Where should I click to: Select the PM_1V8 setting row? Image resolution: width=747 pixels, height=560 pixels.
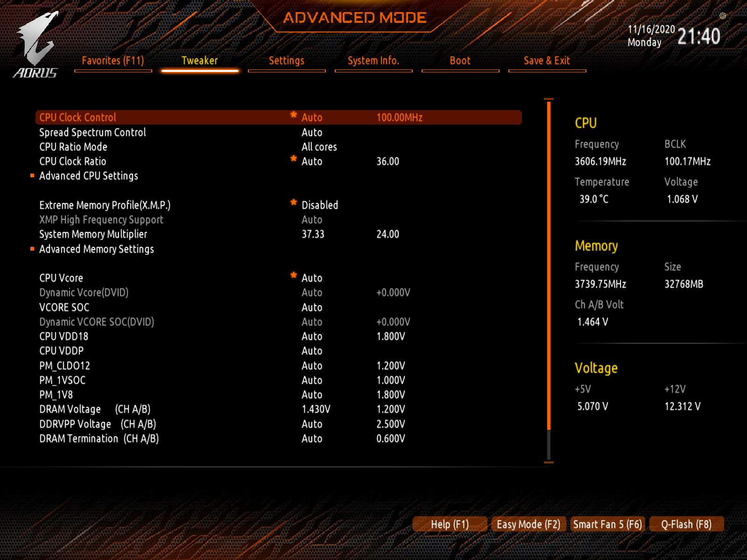pyautogui.click(x=278, y=395)
